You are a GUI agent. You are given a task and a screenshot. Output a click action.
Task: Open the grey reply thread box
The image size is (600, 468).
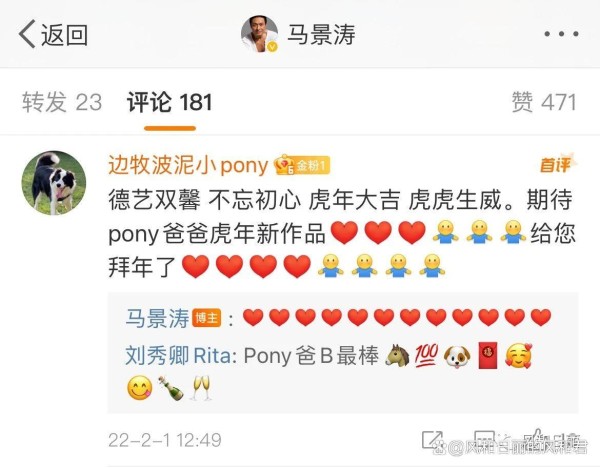click(343, 352)
